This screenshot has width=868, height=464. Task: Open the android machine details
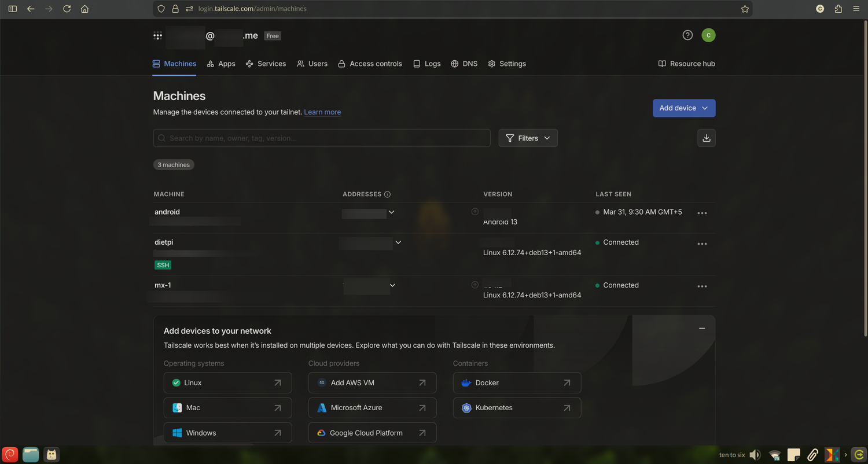click(x=167, y=212)
